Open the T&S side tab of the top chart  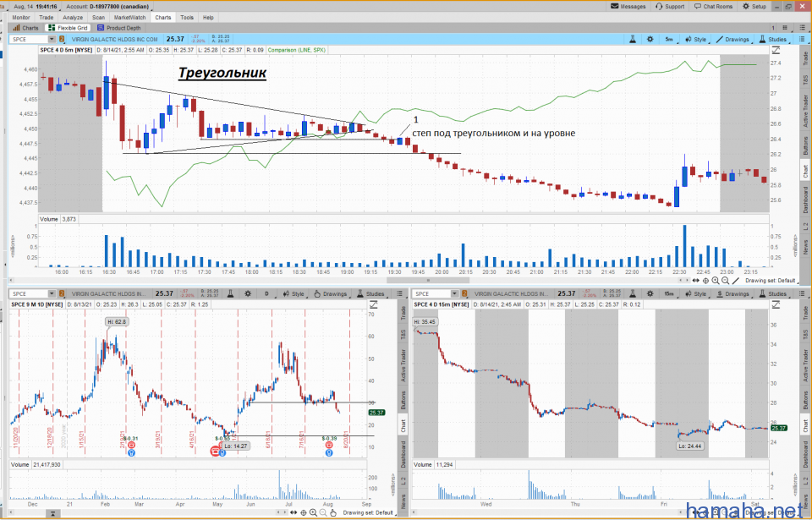(x=805, y=79)
